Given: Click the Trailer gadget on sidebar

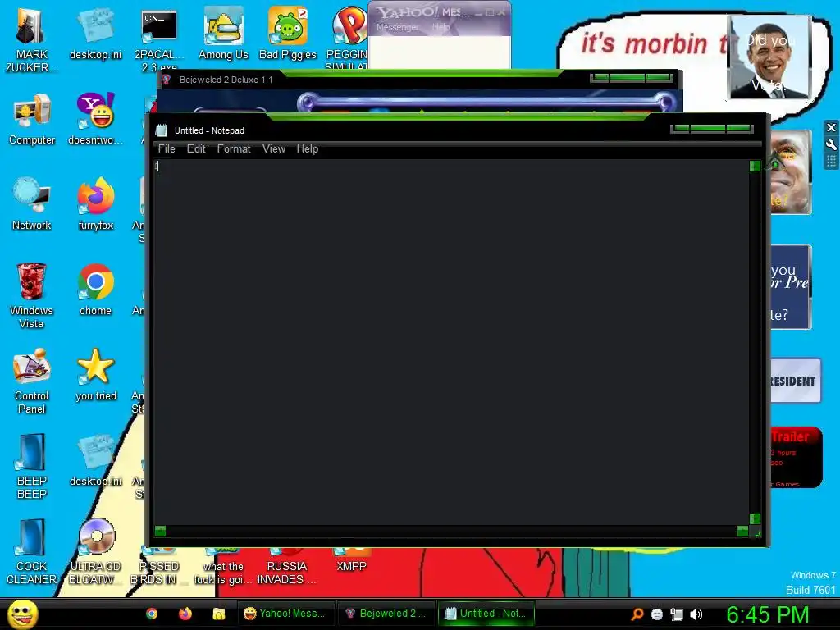Looking at the screenshot, I should (x=796, y=457).
